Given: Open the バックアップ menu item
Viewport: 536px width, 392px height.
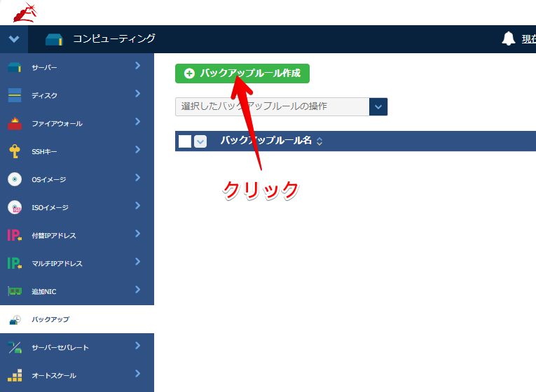Looking at the screenshot, I should 50,320.
